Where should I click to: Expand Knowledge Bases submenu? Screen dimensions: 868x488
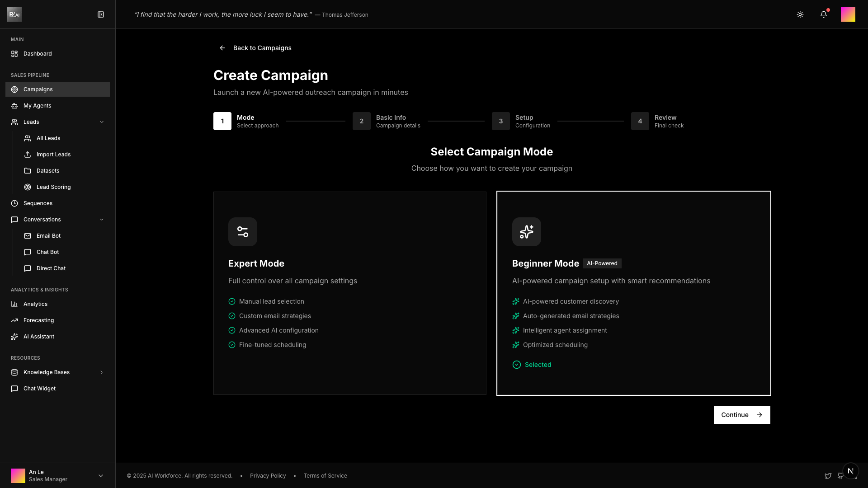pyautogui.click(x=102, y=372)
